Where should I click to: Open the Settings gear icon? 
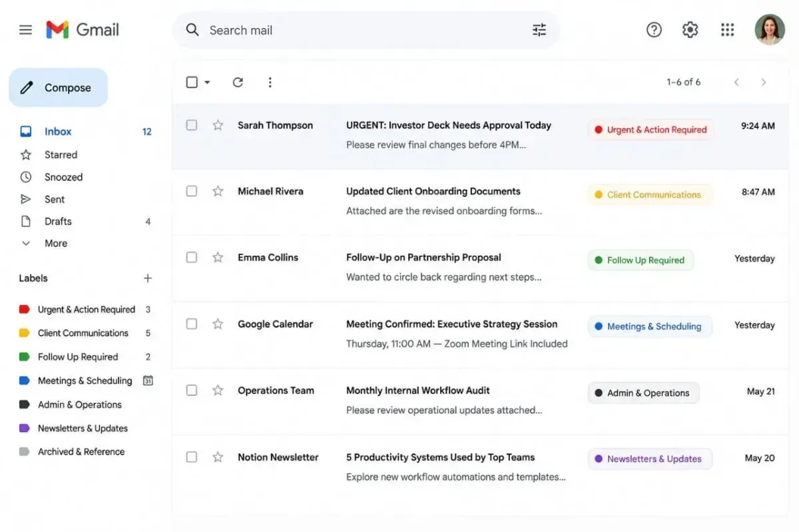690,30
